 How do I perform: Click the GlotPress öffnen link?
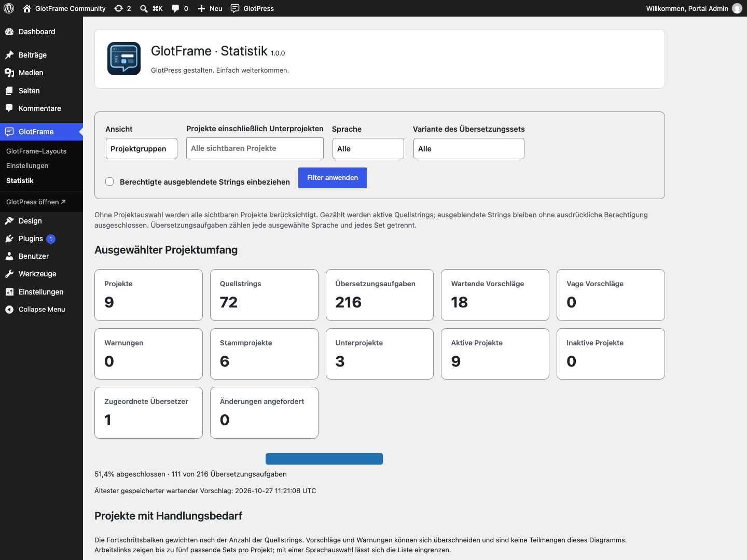[36, 202]
